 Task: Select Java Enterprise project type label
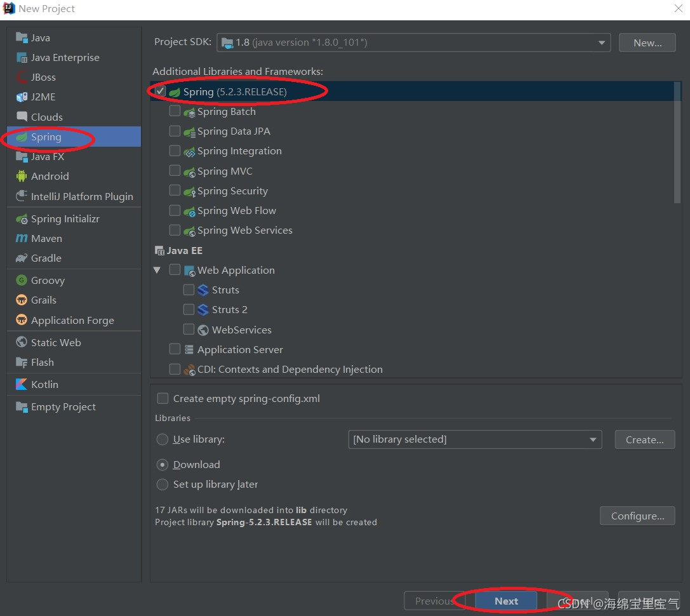[x=65, y=58]
